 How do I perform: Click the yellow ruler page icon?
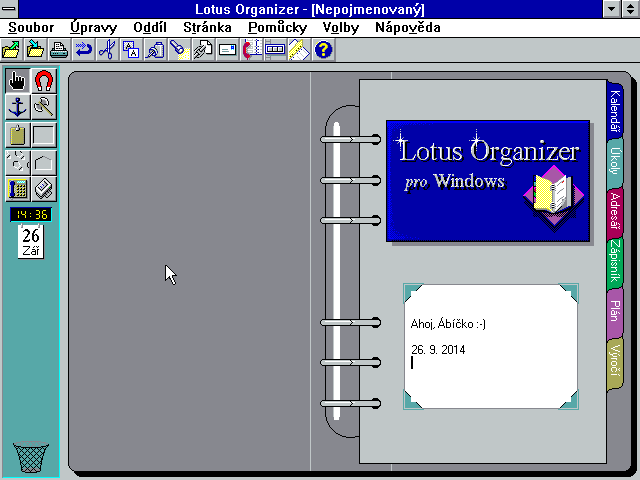[299, 50]
